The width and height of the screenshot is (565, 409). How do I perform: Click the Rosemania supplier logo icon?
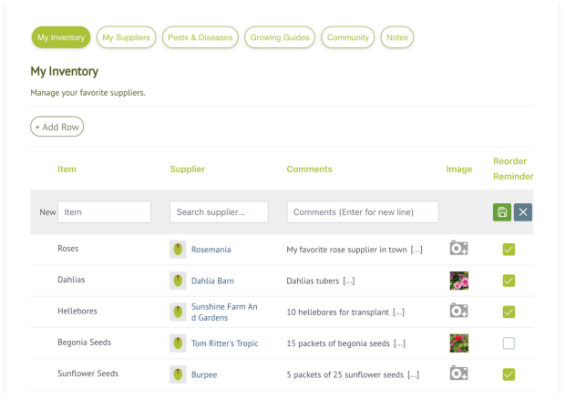click(178, 249)
